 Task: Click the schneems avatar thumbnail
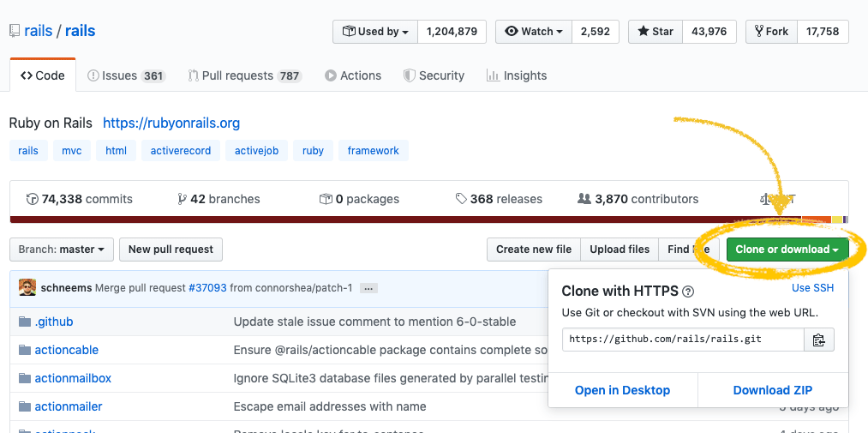point(27,288)
